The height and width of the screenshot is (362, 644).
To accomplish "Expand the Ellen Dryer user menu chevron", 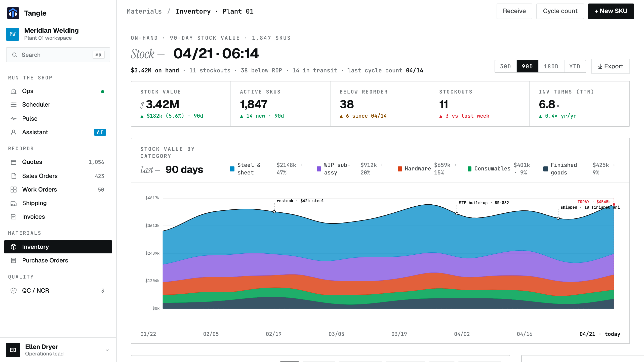I will coord(107,350).
